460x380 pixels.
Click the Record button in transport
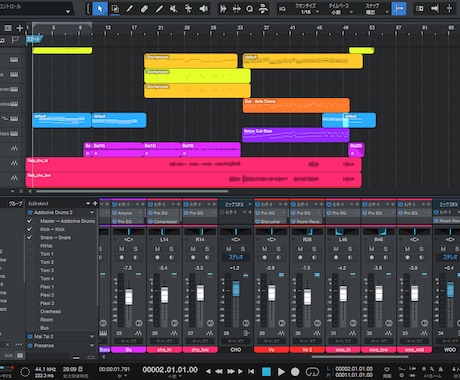295,372
